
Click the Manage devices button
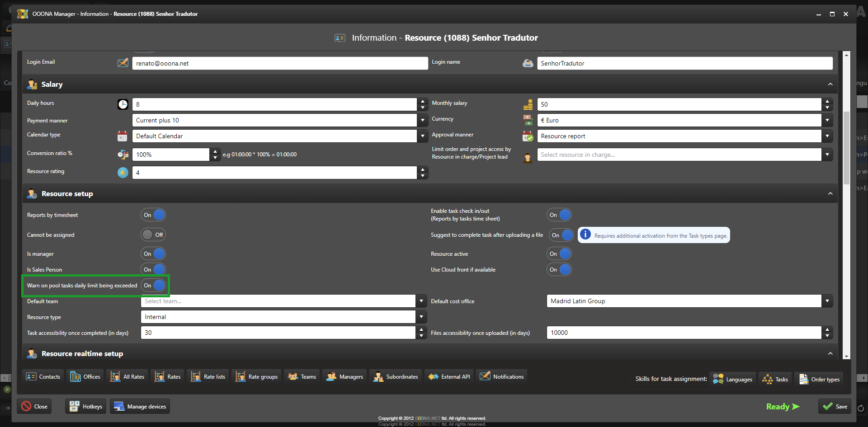140,406
